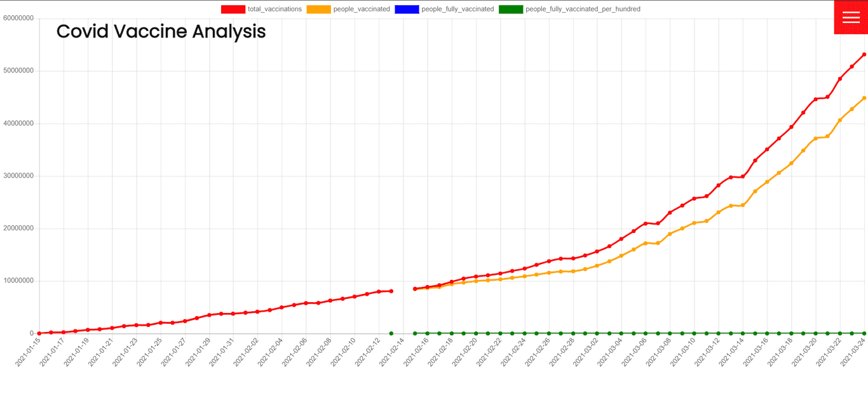Click the green people_fully_vaccinated_per_hundred legend swatch
Viewport: 868px width, 405px height.
pyautogui.click(x=512, y=9)
